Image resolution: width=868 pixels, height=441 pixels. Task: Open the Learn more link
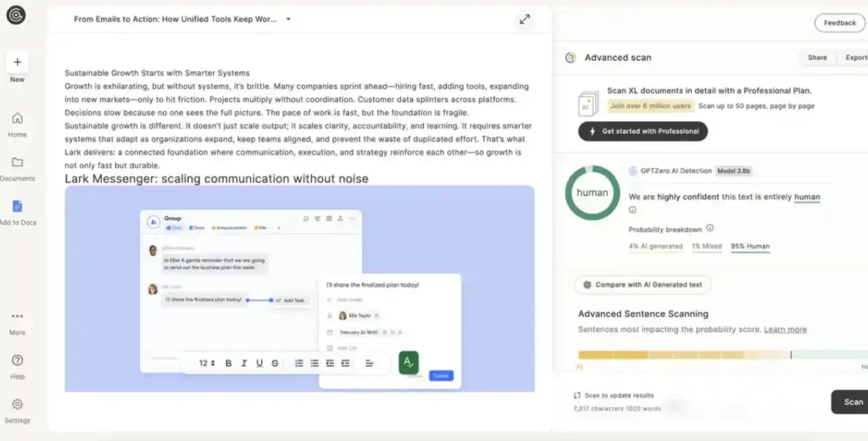(x=785, y=330)
